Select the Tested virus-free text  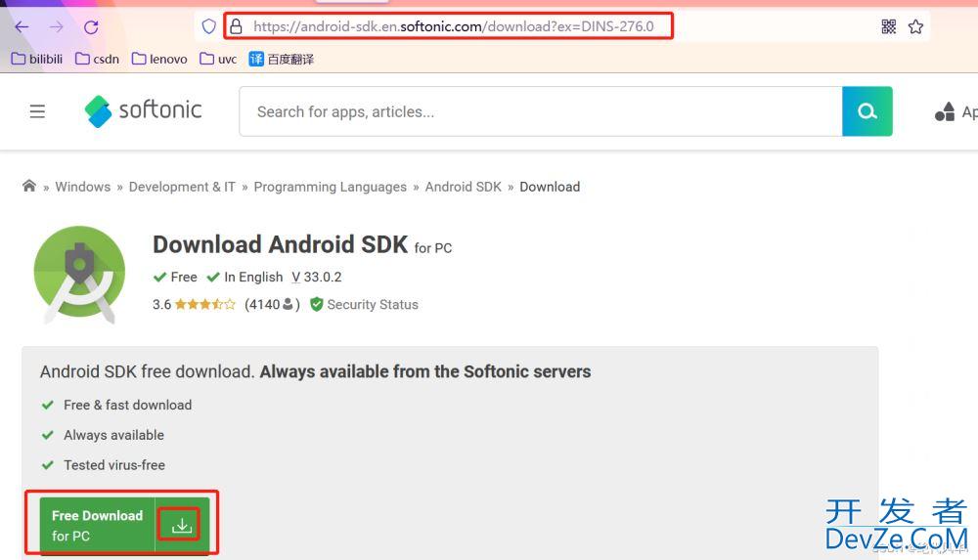(x=114, y=464)
